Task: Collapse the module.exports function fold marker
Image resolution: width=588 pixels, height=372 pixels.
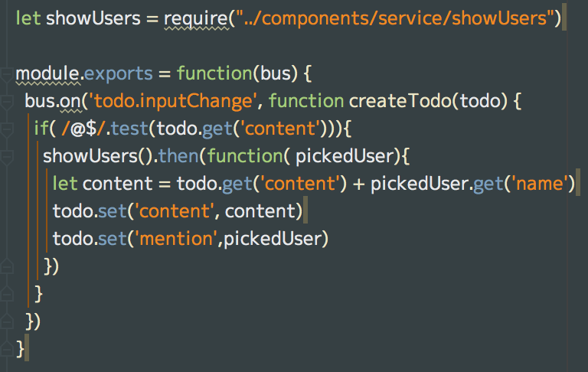Action: 6,75
